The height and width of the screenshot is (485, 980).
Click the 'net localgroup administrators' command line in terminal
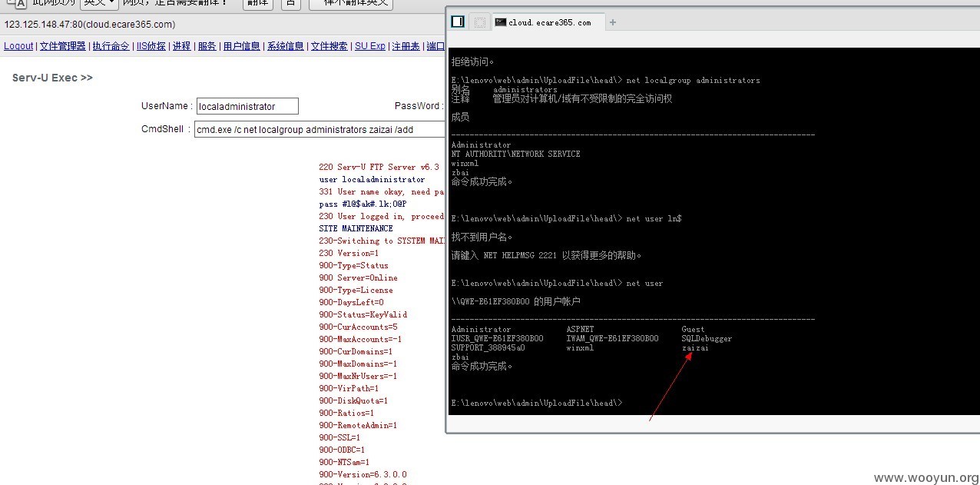point(606,80)
